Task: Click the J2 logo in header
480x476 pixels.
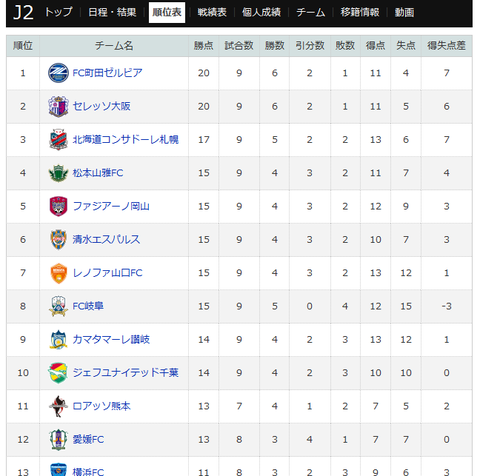Action: pyautogui.click(x=23, y=13)
